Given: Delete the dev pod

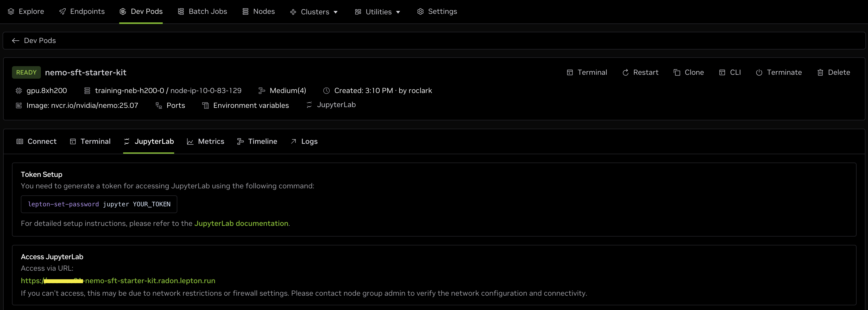Looking at the screenshot, I should (833, 72).
